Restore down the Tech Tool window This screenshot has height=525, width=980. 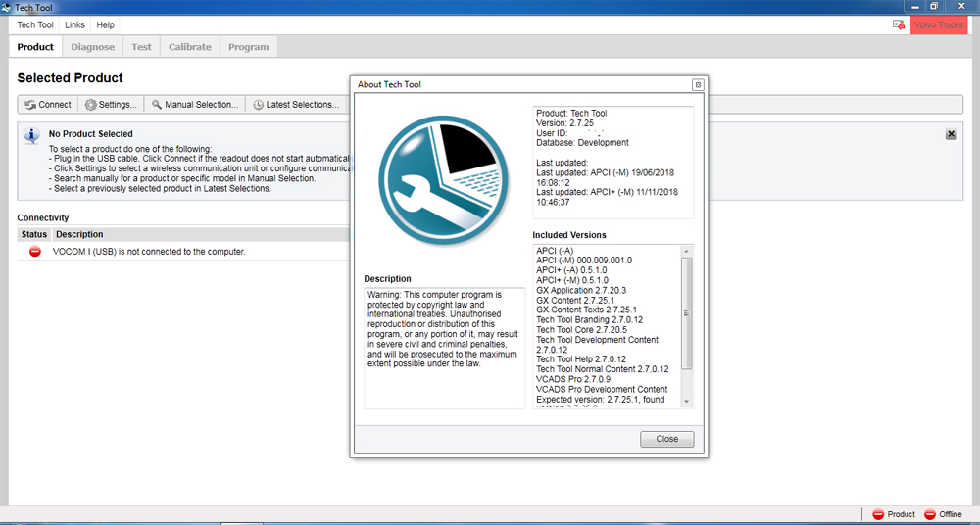934,6
